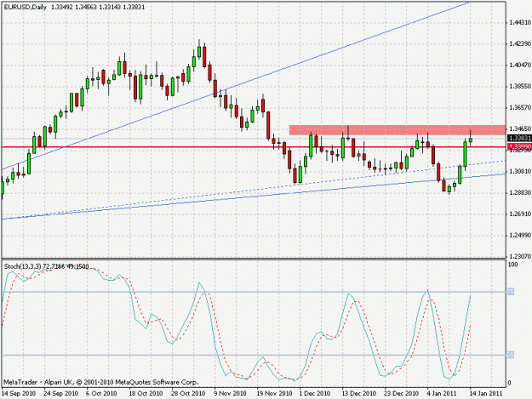
Task: Click the 6 Oct 2010 date label
Action: [x=101, y=394]
